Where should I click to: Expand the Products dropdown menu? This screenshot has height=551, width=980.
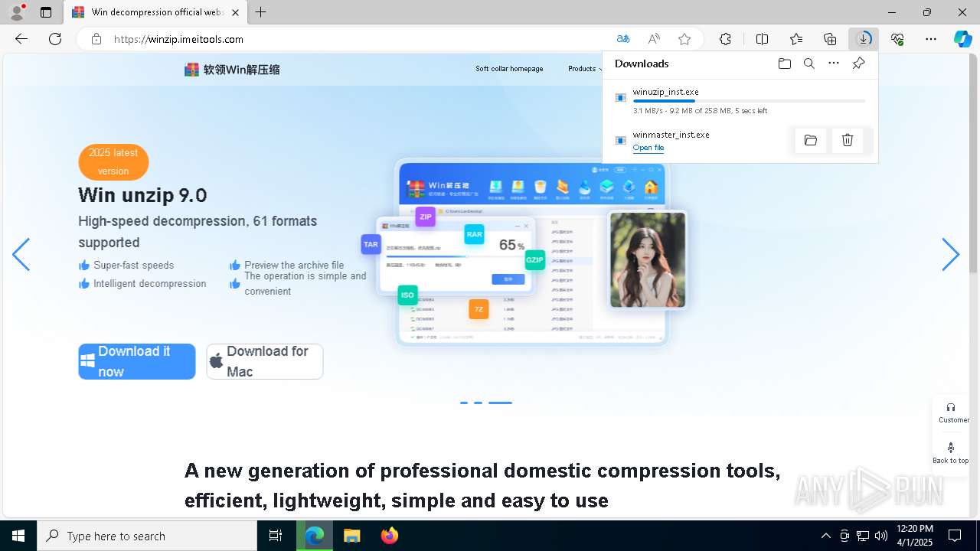coord(585,69)
